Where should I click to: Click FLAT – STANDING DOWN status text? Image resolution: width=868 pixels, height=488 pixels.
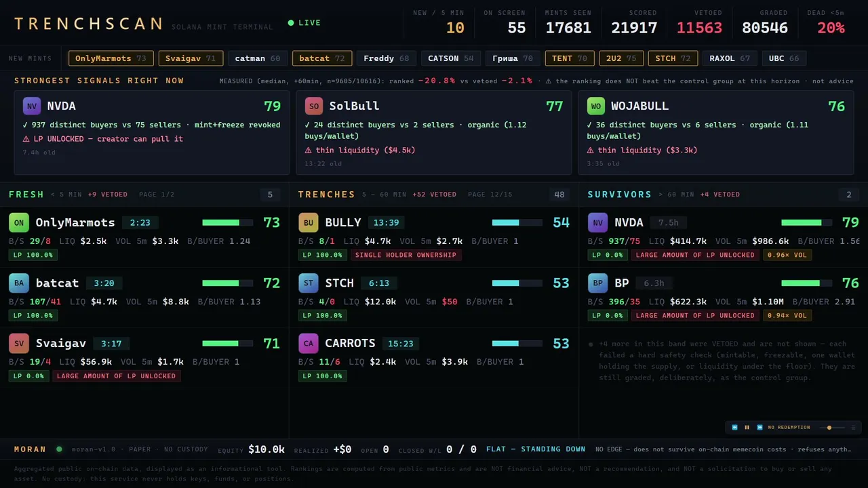[x=536, y=449]
